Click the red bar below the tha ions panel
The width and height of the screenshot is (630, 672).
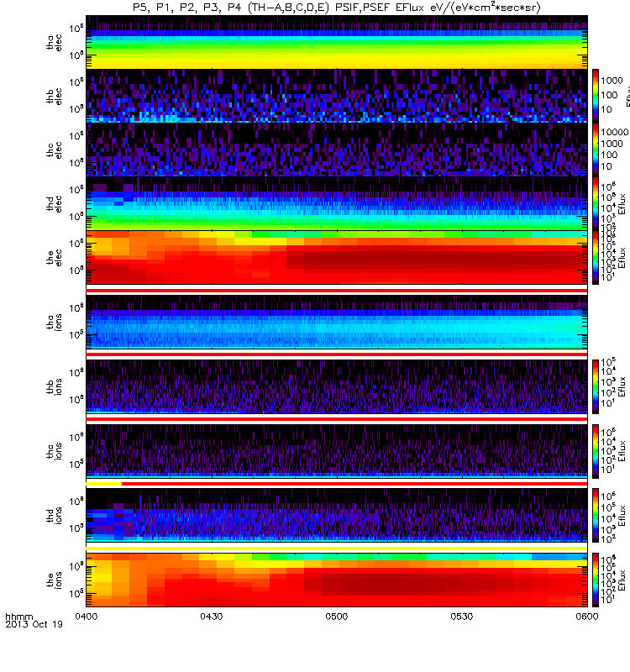point(337,354)
